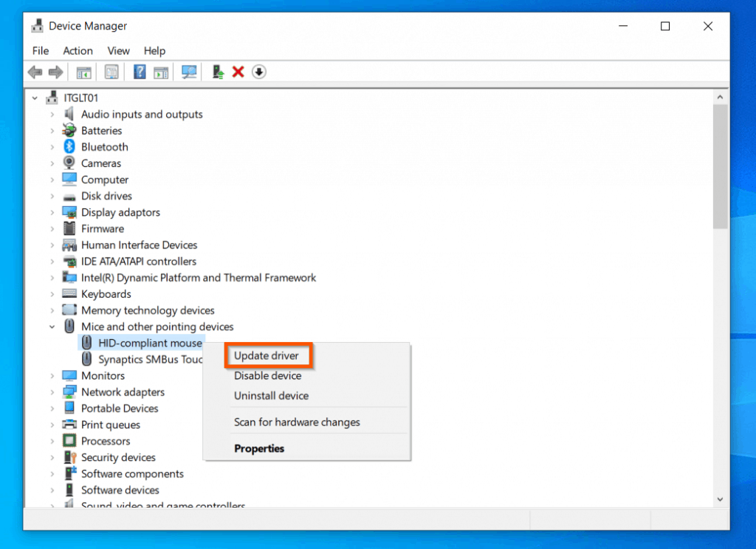Click Update driver in the context menu
The image size is (756, 549).
click(268, 355)
